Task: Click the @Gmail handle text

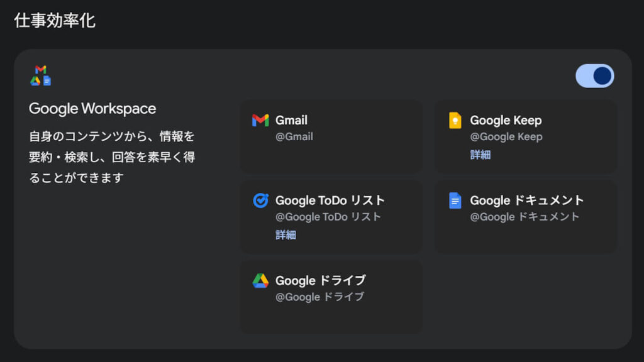Action: 294,136
